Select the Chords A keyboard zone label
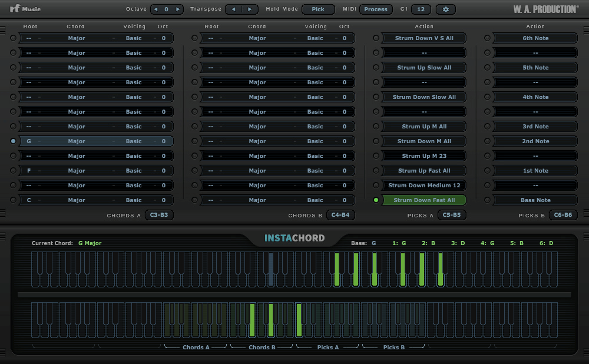Viewport: 589px width, 364px height. click(x=196, y=348)
